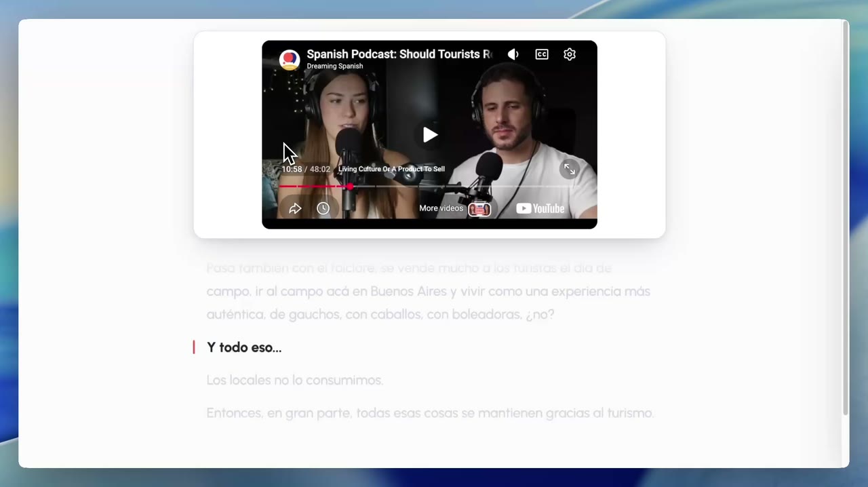Screen dimensions: 868x487
Task: Click the More videos button
Action: tap(454, 208)
